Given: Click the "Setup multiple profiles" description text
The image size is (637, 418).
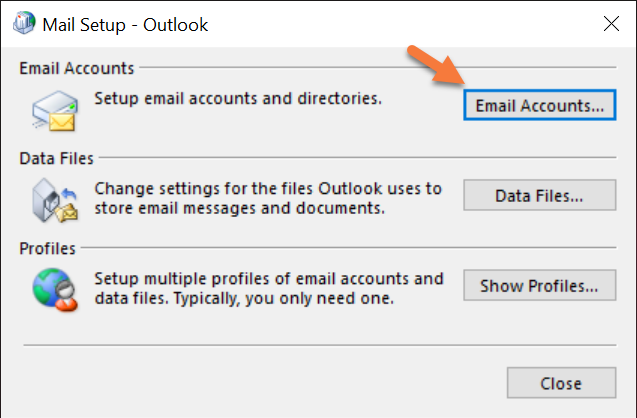Looking at the screenshot, I should point(267,278).
